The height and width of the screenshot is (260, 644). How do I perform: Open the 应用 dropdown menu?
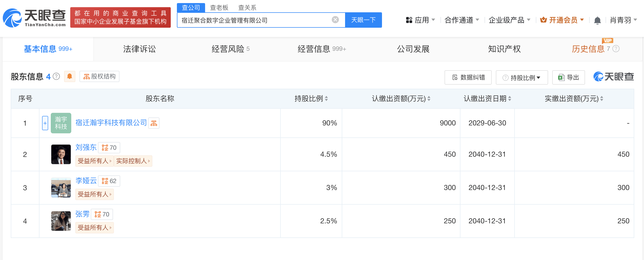click(420, 20)
